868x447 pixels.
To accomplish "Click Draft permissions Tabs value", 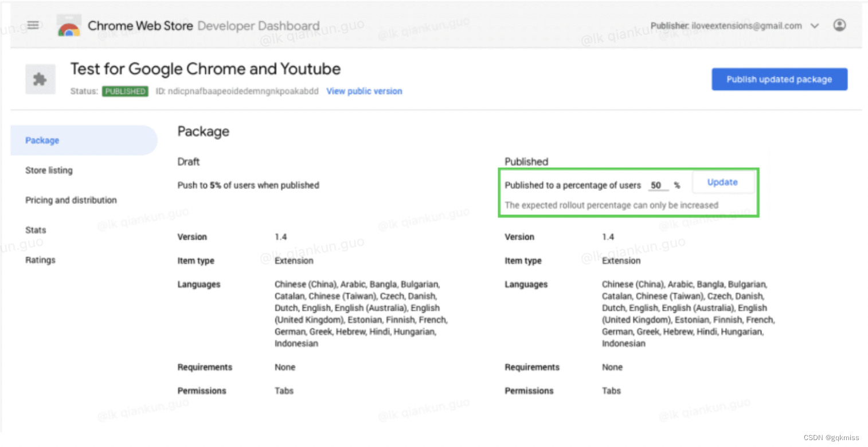I will coord(284,391).
